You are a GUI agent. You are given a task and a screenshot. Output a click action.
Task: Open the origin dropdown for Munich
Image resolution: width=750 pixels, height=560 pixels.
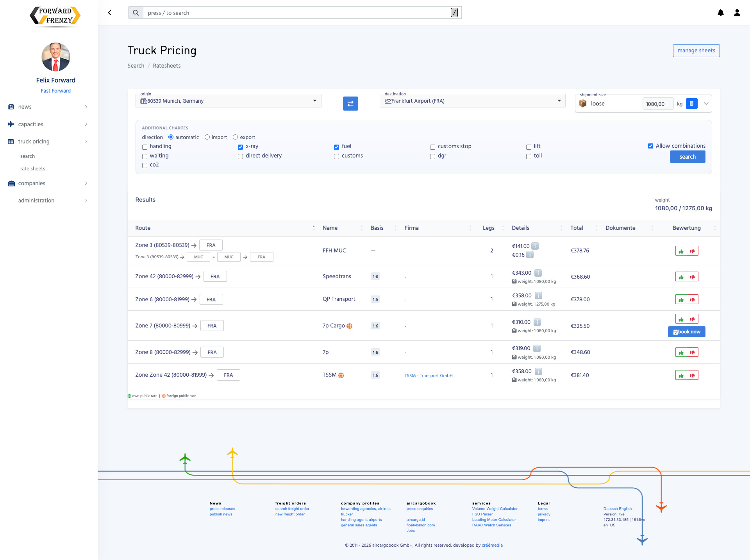click(x=314, y=101)
